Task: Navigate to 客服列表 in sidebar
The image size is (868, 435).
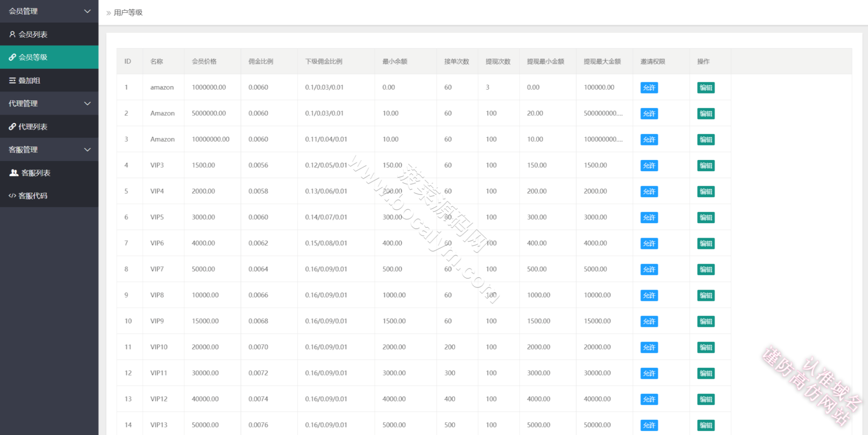Action: pyautogui.click(x=49, y=173)
